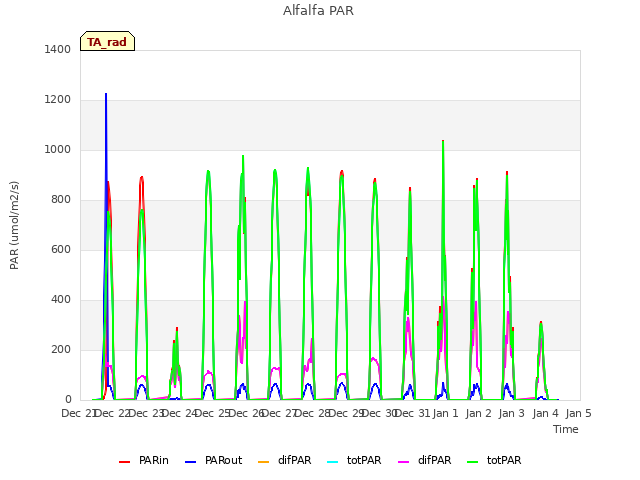Viewport: 640px width, 480px height.
Task: Toggle the magenta difPAR legend entry
Action: (424, 460)
